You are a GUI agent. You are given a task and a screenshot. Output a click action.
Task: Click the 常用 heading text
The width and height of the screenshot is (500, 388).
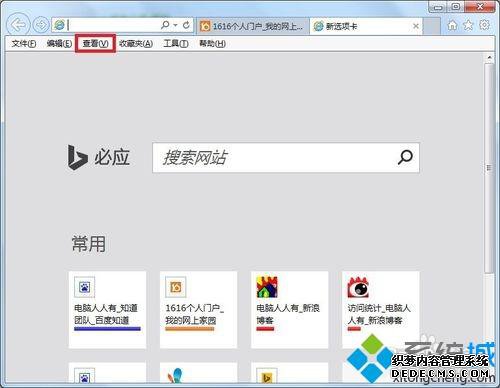coord(89,244)
